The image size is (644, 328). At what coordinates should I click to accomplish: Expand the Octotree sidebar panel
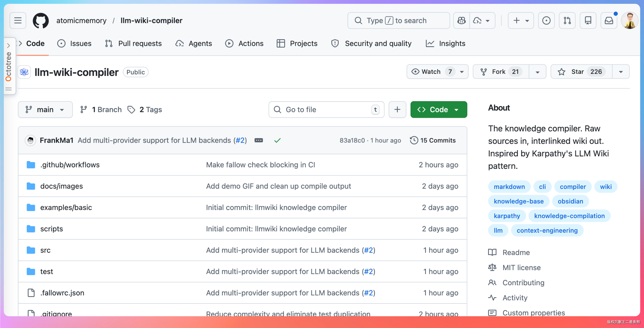8,45
